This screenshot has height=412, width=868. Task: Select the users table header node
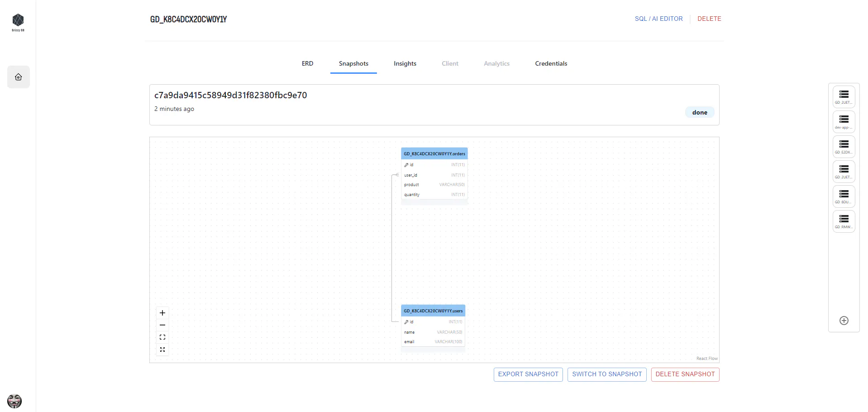pyautogui.click(x=433, y=311)
